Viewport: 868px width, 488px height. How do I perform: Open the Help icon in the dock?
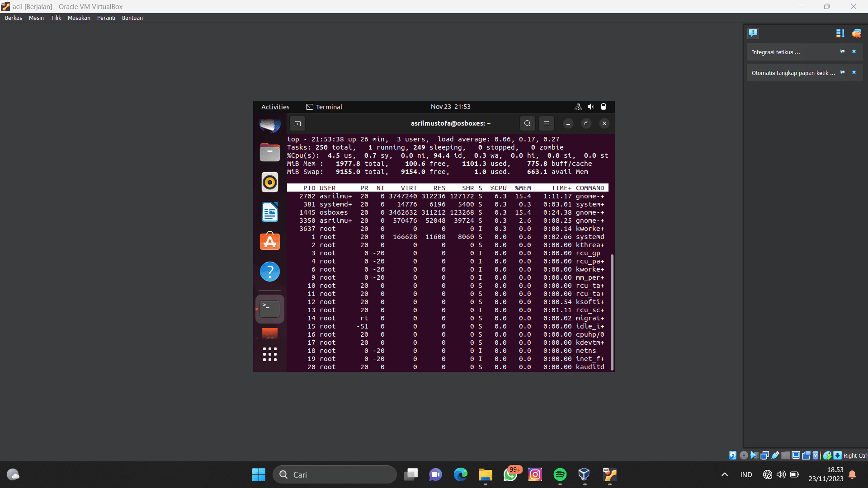click(x=270, y=272)
